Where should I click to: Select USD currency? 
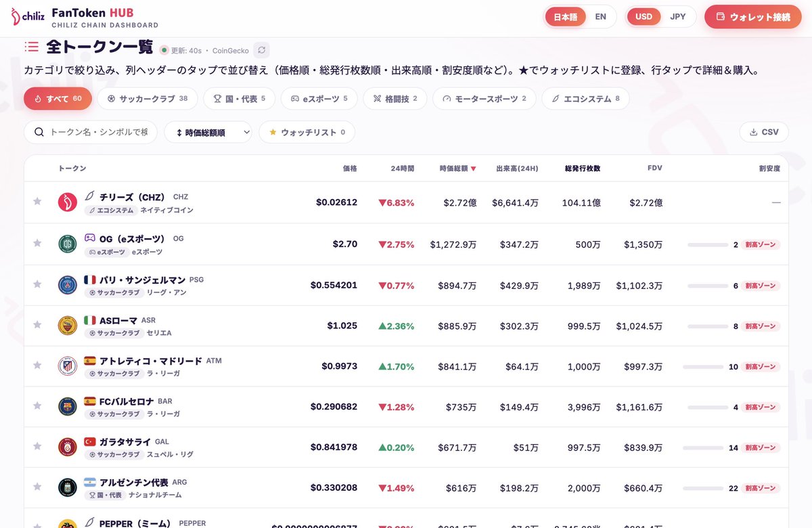tap(644, 17)
